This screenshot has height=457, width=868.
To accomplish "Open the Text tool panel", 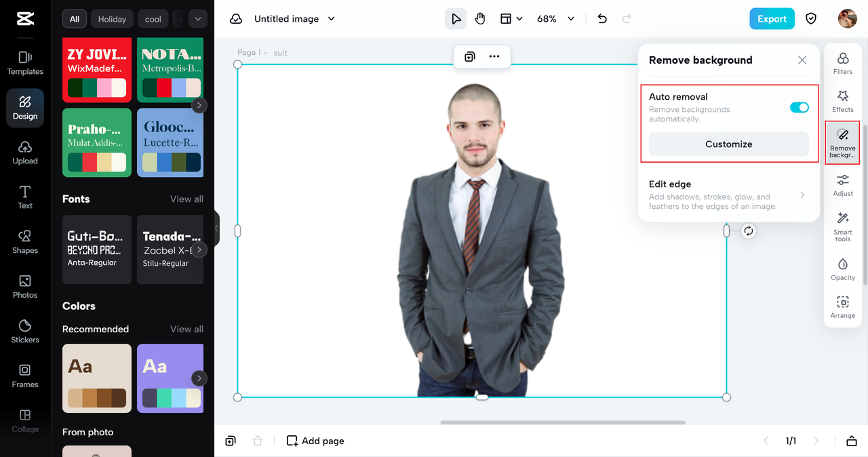I will pos(25,197).
